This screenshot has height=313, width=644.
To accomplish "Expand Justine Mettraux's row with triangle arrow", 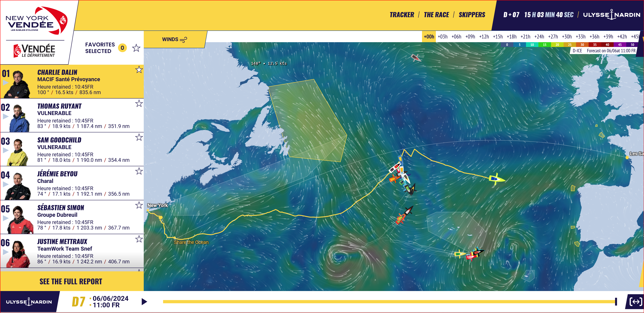I will click(x=6, y=252).
